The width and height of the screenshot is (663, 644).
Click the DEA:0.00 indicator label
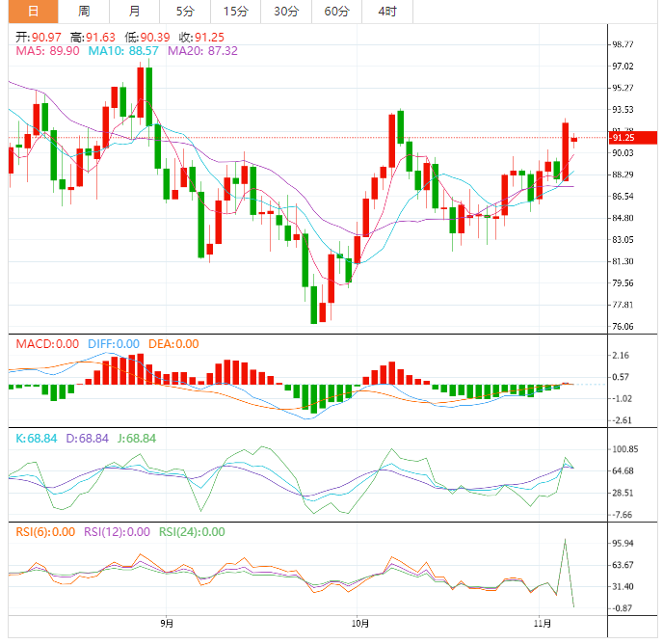pyautogui.click(x=173, y=344)
